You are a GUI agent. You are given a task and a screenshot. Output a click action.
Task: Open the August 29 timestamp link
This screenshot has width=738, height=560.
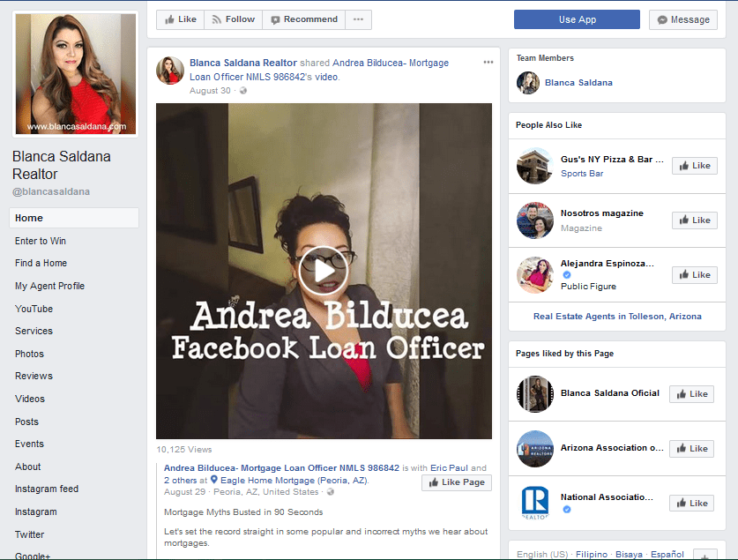(184, 492)
